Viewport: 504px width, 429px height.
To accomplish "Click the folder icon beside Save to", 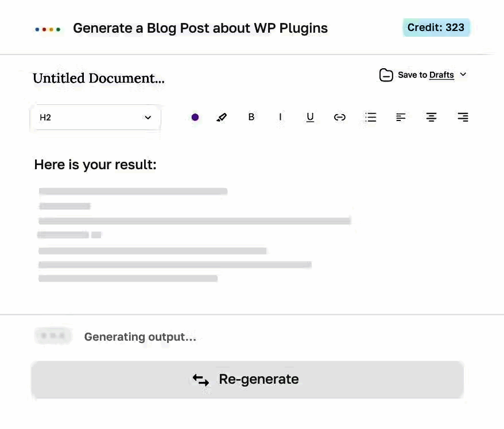I will click(386, 75).
